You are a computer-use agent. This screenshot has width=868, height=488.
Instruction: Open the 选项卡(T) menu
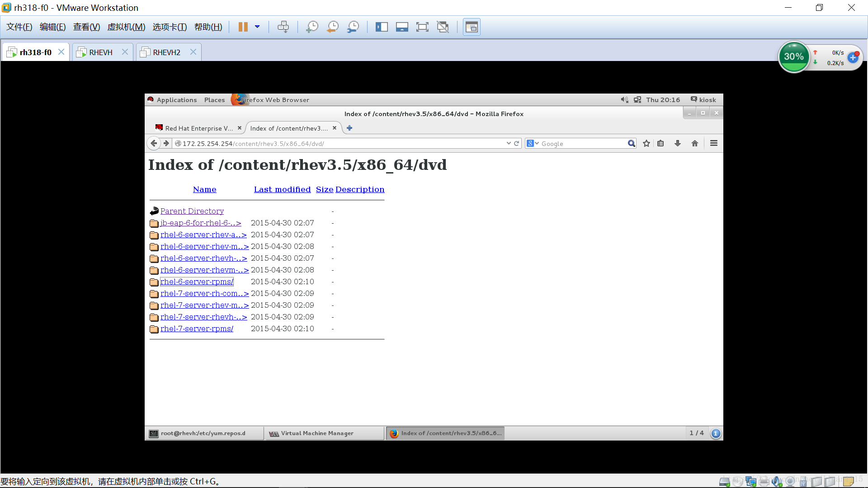click(170, 27)
